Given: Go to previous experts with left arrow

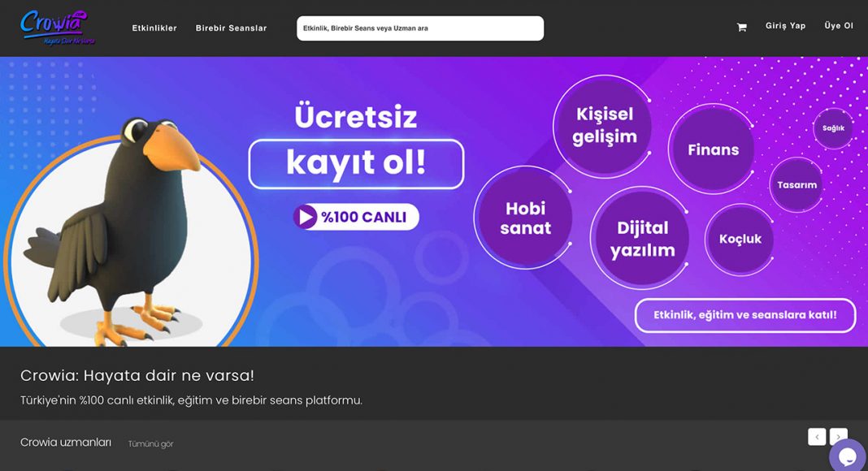Looking at the screenshot, I should point(817,437).
